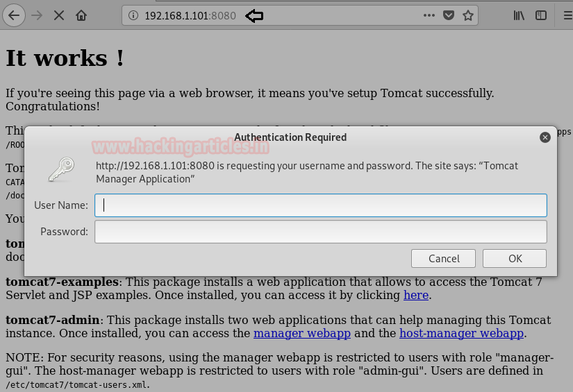Click the 'Authentication Required' dialog title

290,137
